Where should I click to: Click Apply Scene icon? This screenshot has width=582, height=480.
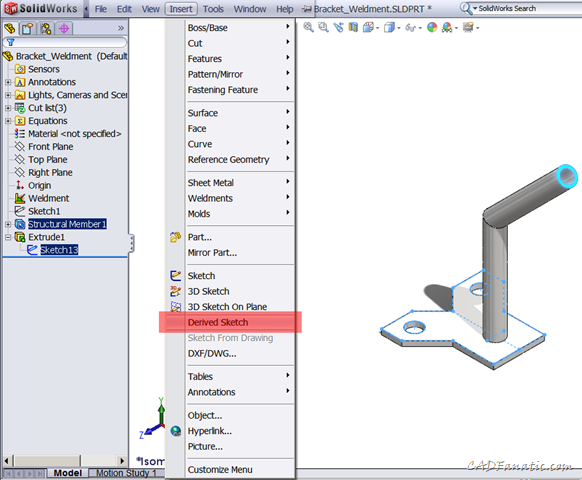click(x=447, y=27)
